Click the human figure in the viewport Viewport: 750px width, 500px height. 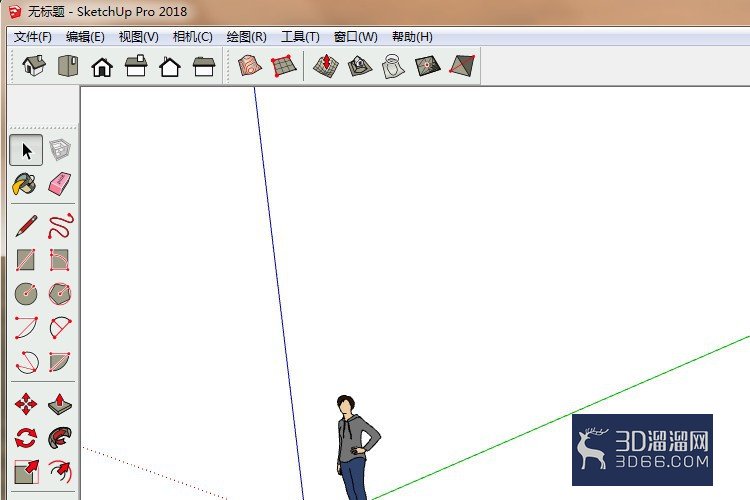(356, 447)
